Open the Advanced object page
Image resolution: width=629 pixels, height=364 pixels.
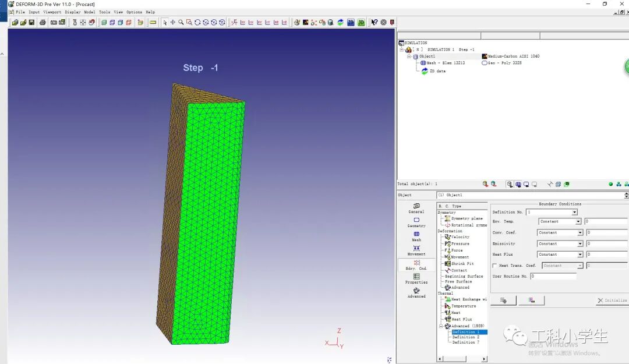[416, 293]
